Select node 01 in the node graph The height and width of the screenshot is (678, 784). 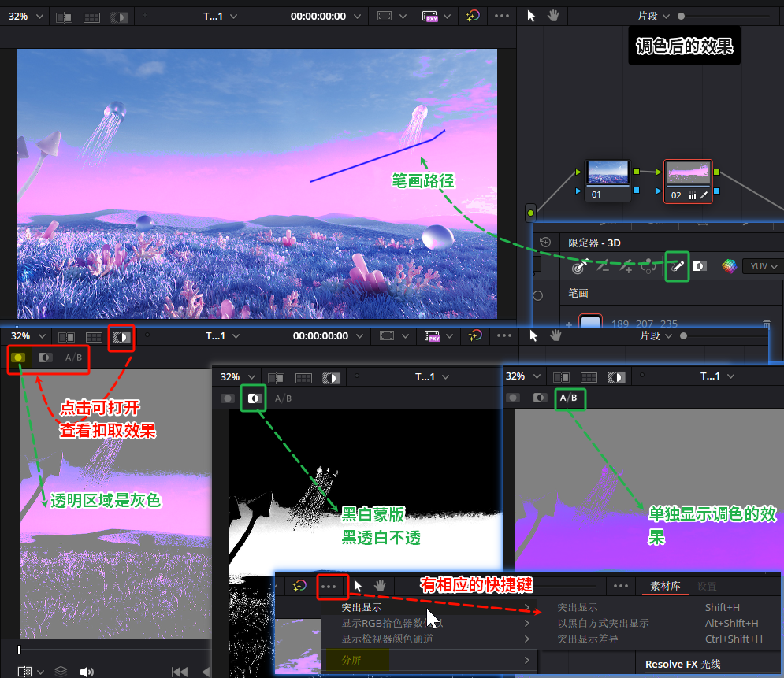(608, 180)
